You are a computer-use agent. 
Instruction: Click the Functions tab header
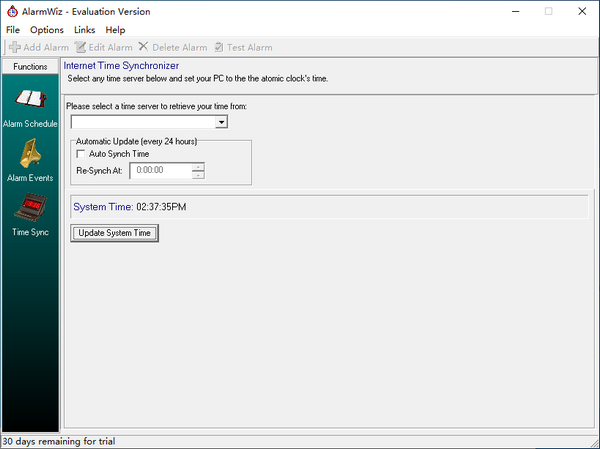click(30, 67)
